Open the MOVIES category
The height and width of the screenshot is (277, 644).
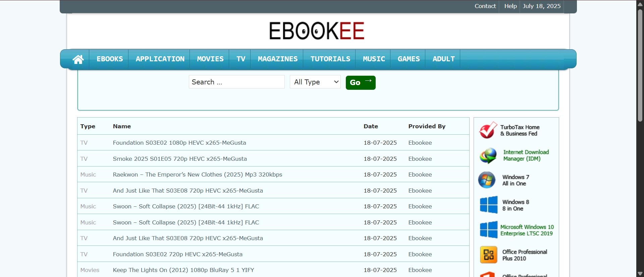tap(210, 59)
